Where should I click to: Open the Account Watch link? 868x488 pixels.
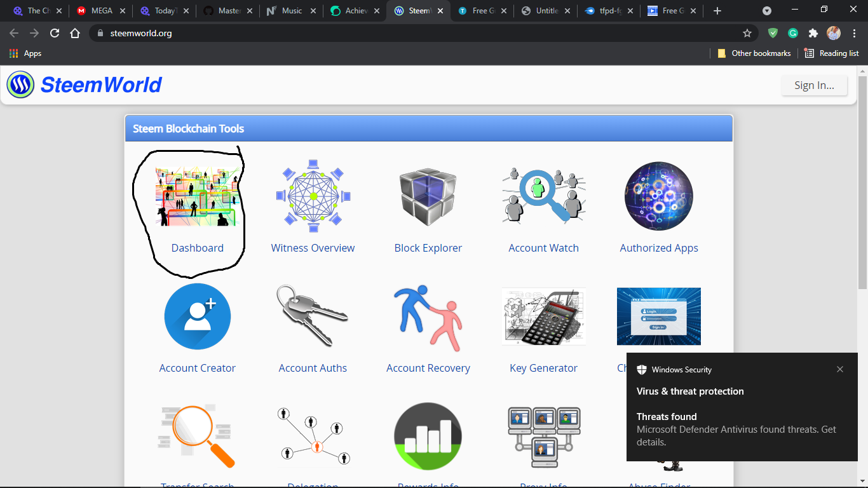[x=544, y=248]
